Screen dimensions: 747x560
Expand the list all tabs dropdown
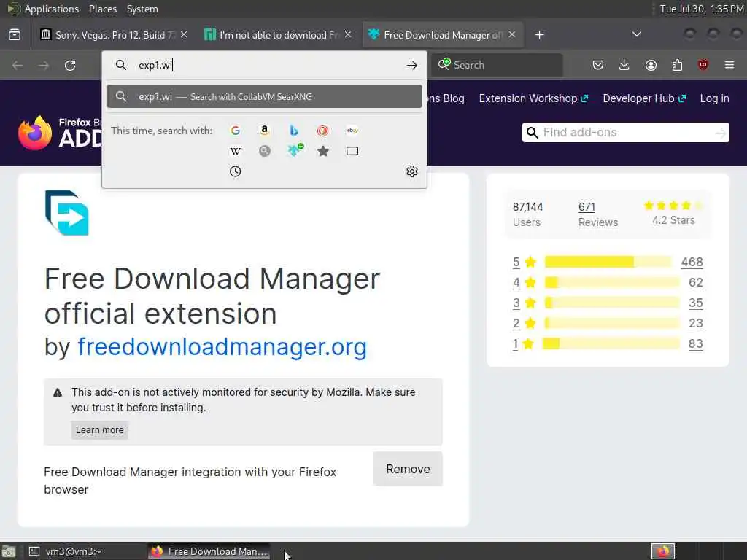pos(636,34)
